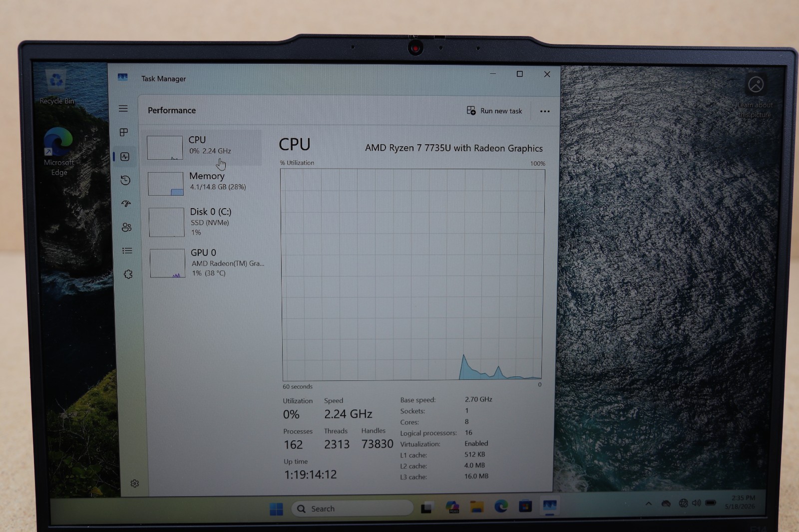Open the Details page icon
This screenshot has width=799, height=532.
coord(127,251)
